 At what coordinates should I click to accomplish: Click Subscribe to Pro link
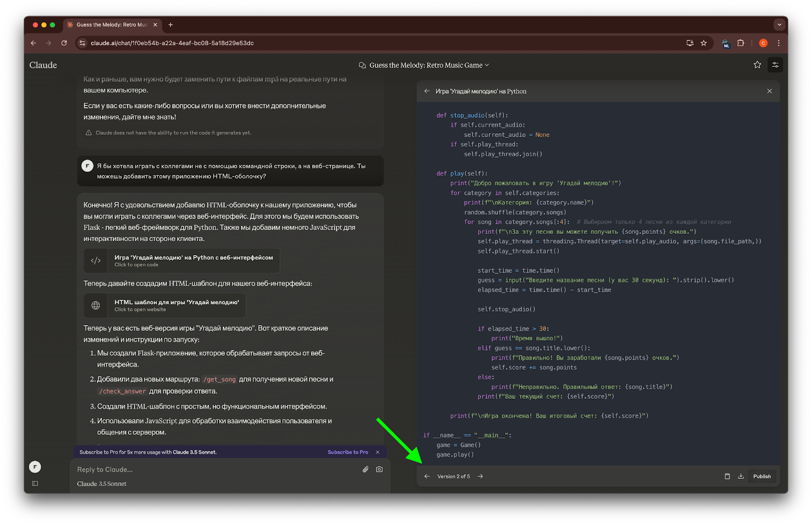click(x=348, y=452)
